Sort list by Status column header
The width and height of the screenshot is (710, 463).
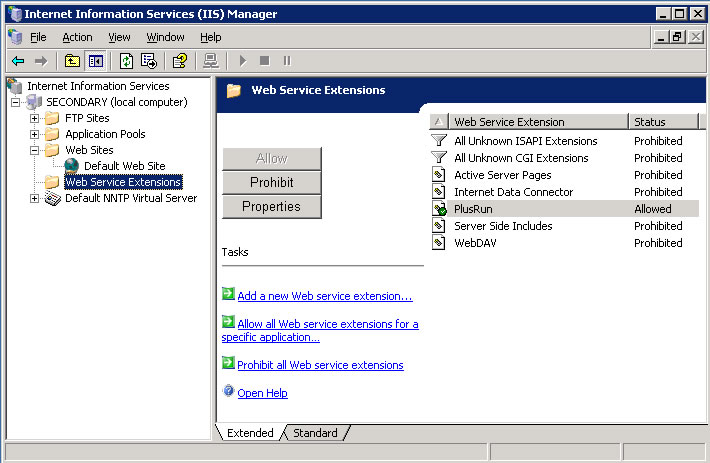662,122
